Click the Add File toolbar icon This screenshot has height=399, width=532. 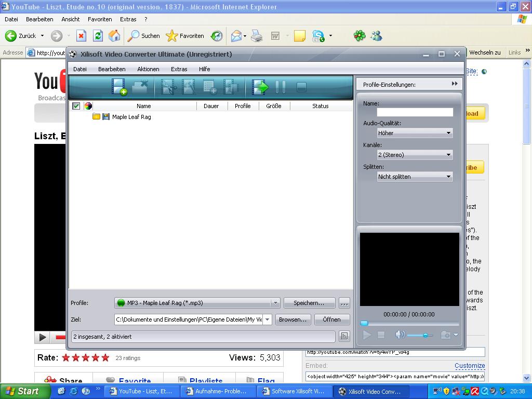119,87
